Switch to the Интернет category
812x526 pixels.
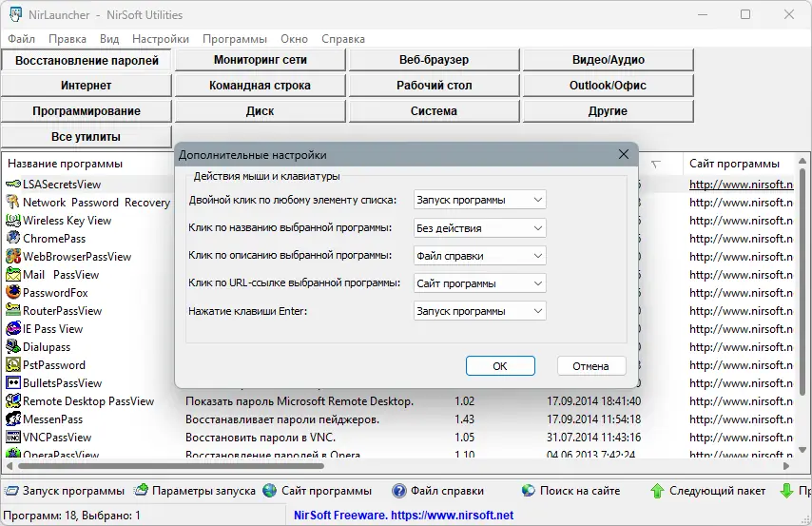coord(87,86)
